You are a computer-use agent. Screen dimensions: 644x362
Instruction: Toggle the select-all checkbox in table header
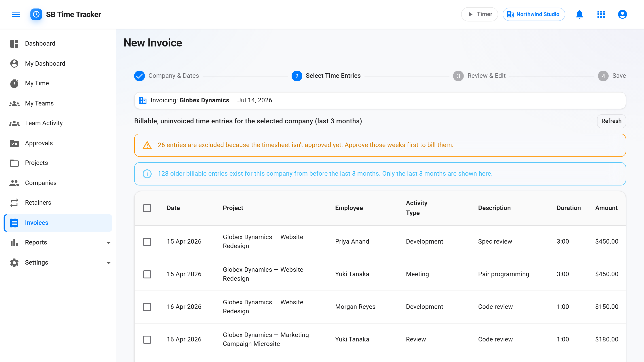click(147, 208)
